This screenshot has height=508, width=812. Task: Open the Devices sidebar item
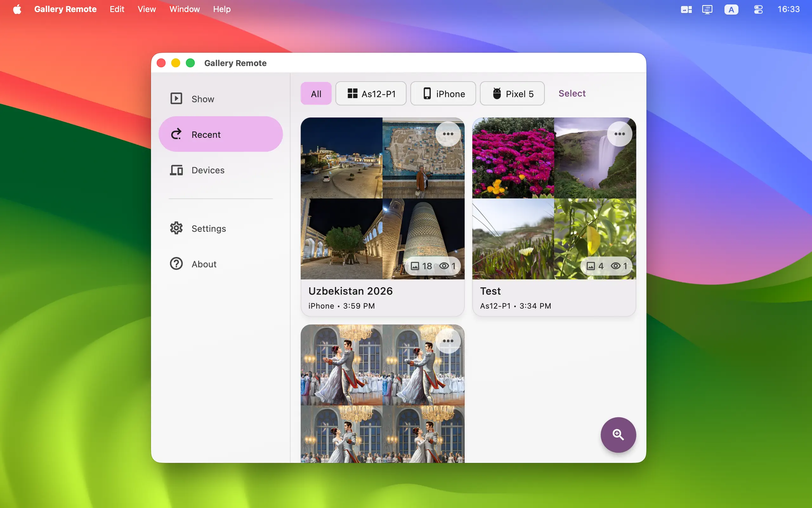click(x=220, y=170)
